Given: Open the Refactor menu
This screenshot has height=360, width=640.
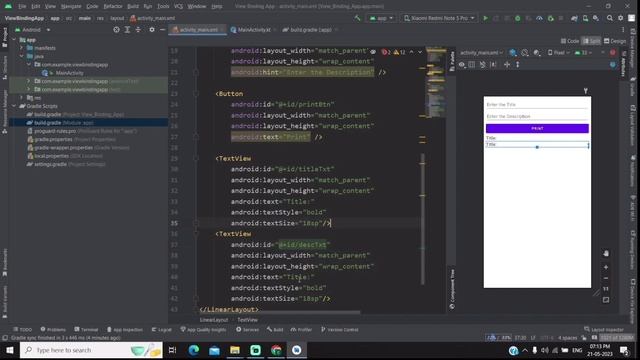Looking at the screenshot, I should pos(113,6).
